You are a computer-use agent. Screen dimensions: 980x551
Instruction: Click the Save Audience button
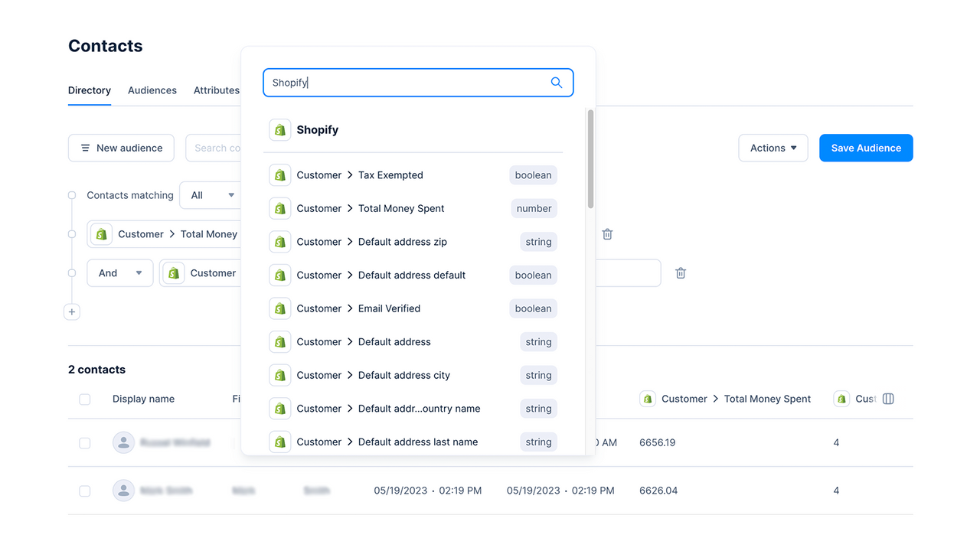coord(866,148)
